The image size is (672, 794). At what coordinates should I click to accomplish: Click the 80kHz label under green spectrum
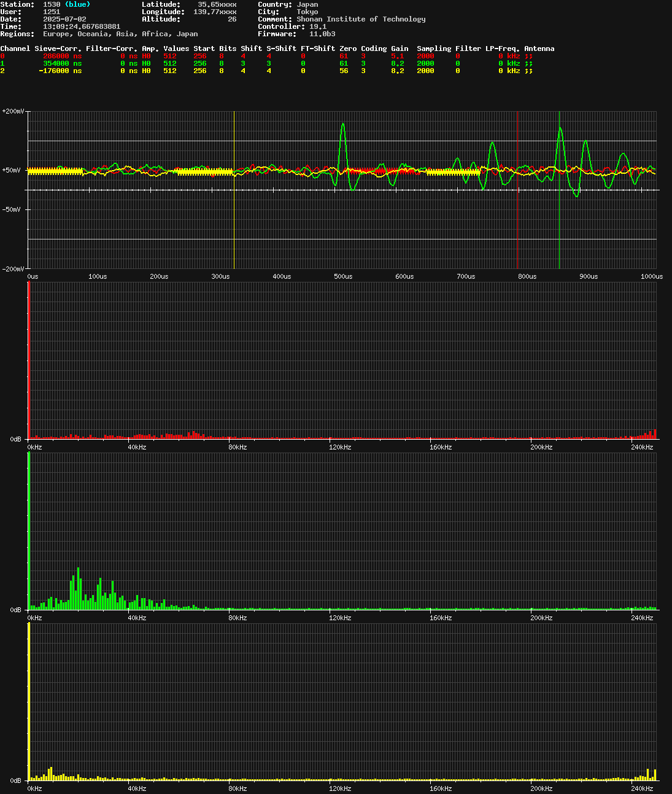[x=238, y=618]
